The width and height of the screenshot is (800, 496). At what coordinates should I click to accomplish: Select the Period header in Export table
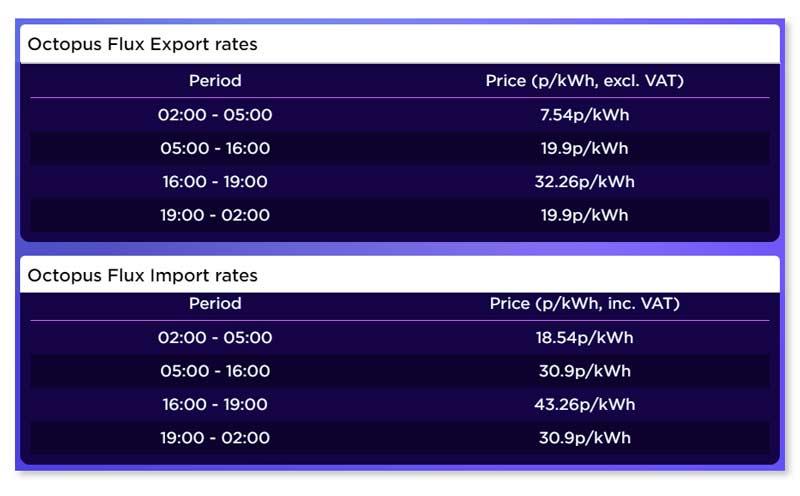point(215,81)
